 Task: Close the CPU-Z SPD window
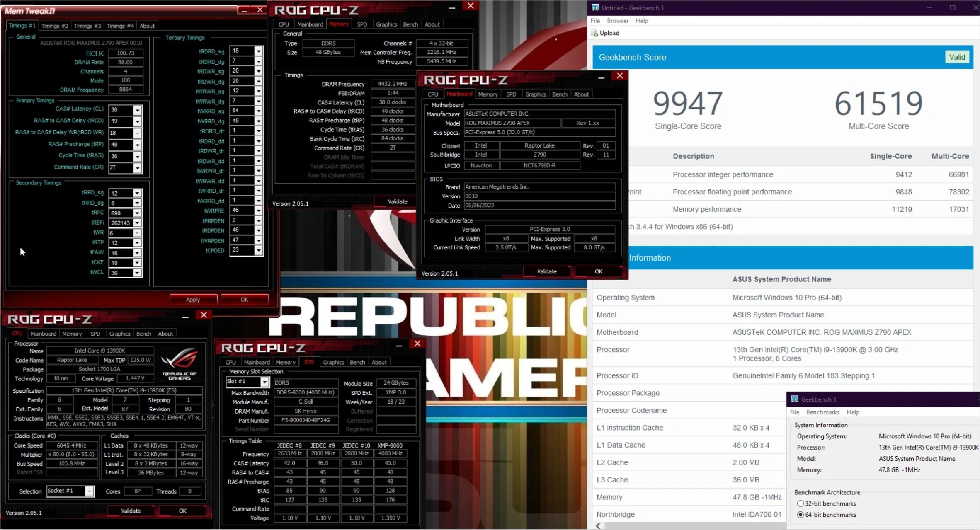(417, 344)
